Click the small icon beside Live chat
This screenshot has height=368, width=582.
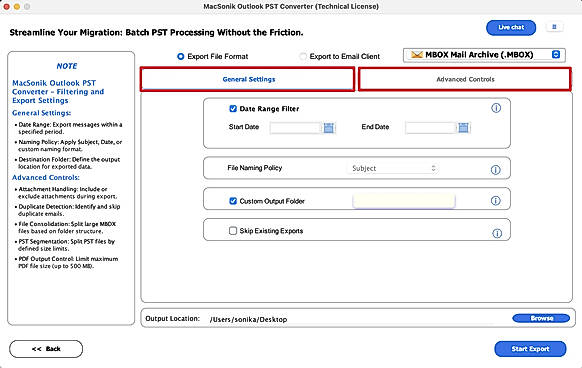[554, 27]
